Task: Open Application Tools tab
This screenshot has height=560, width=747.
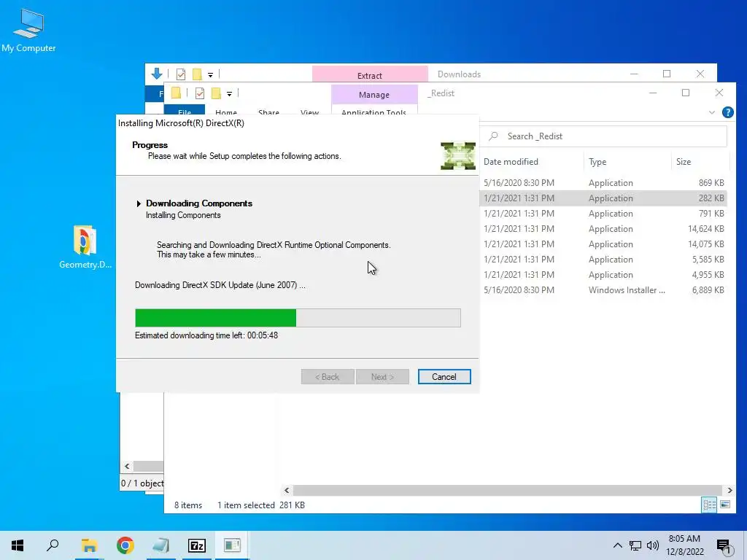Action: (374, 112)
